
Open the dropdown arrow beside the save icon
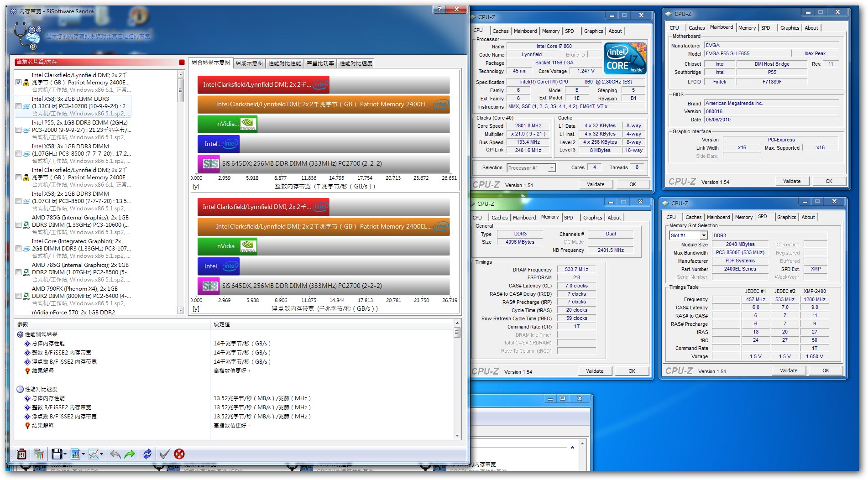pos(65,454)
